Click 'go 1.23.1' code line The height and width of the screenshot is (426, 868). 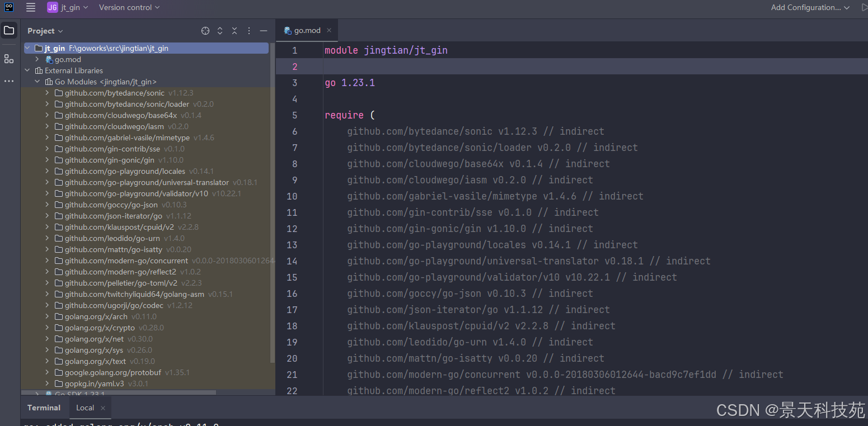[x=350, y=83]
